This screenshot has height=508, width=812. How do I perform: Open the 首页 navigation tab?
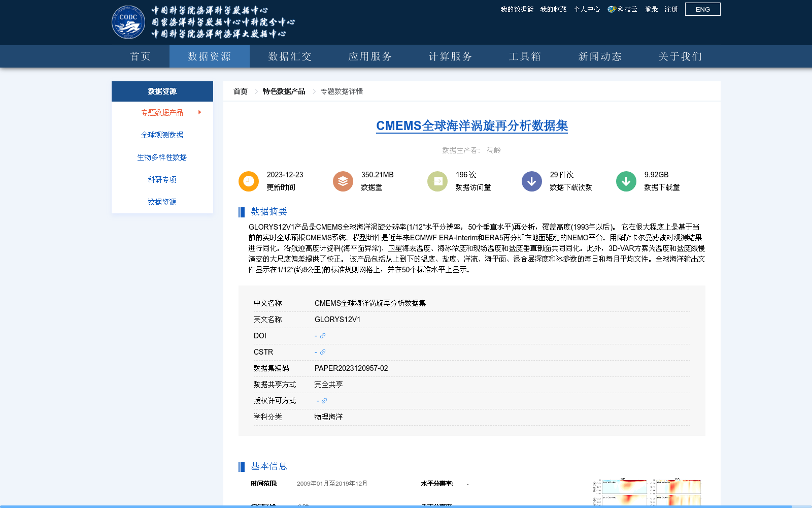[141, 56]
